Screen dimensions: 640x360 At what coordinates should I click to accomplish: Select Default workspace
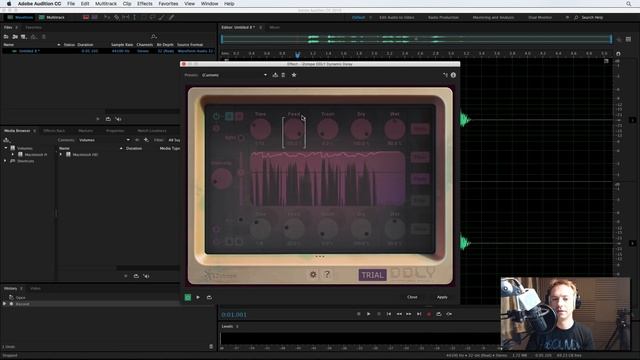(358, 18)
